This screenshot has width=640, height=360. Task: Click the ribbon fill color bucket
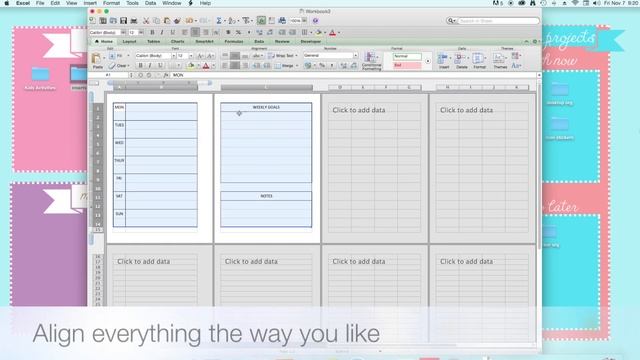[190, 66]
